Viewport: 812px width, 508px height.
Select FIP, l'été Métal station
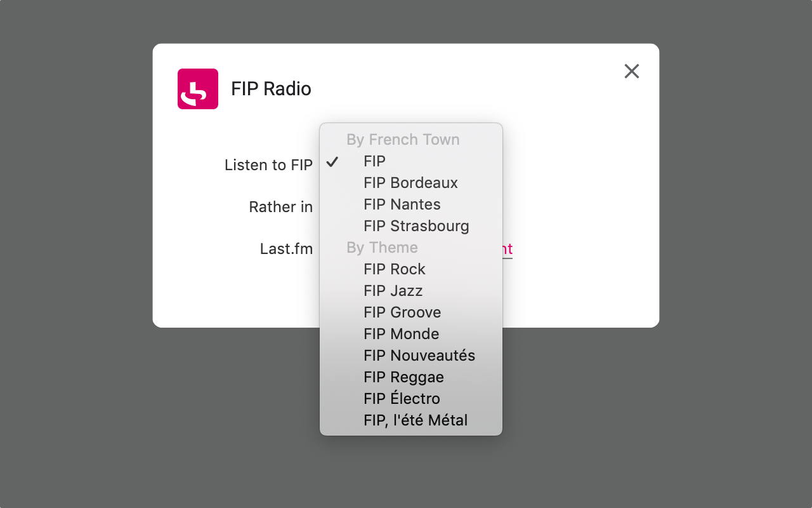click(x=415, y=420)
